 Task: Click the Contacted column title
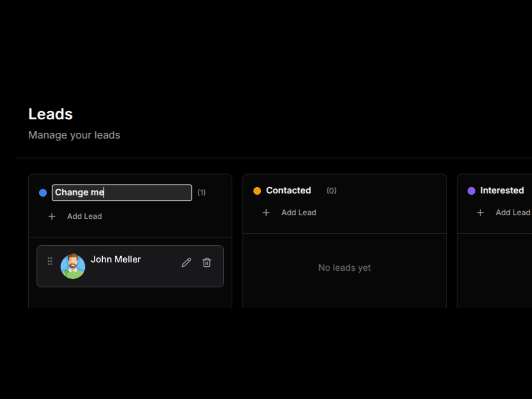tap(288, 191)
